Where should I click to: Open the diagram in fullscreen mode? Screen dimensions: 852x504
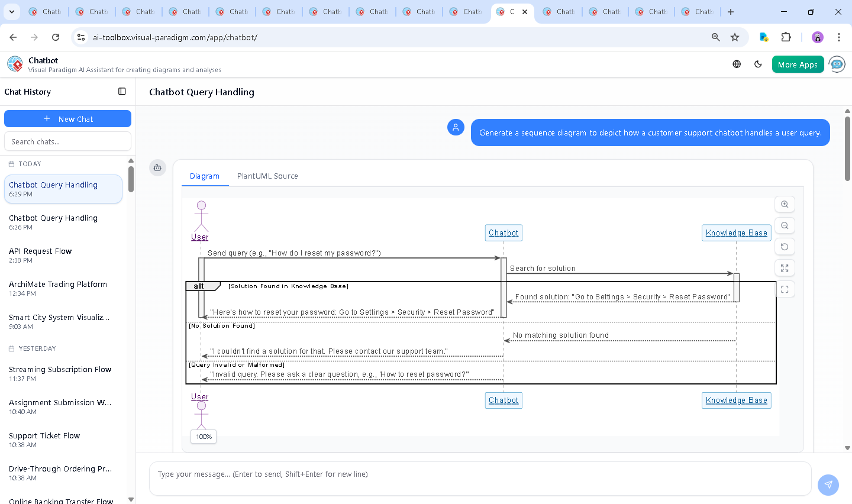(x=785, y=289)
